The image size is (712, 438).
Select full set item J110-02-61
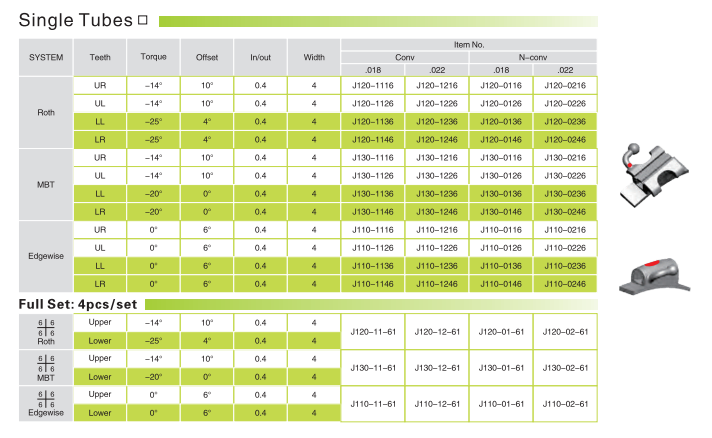coord(565,404)
